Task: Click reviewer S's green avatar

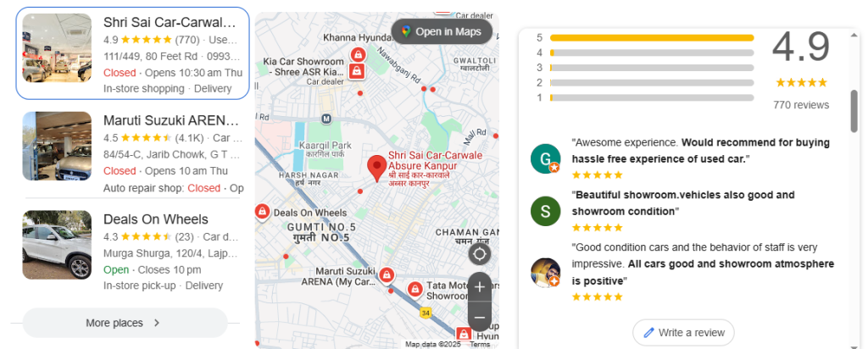Action: click(545, 211)
